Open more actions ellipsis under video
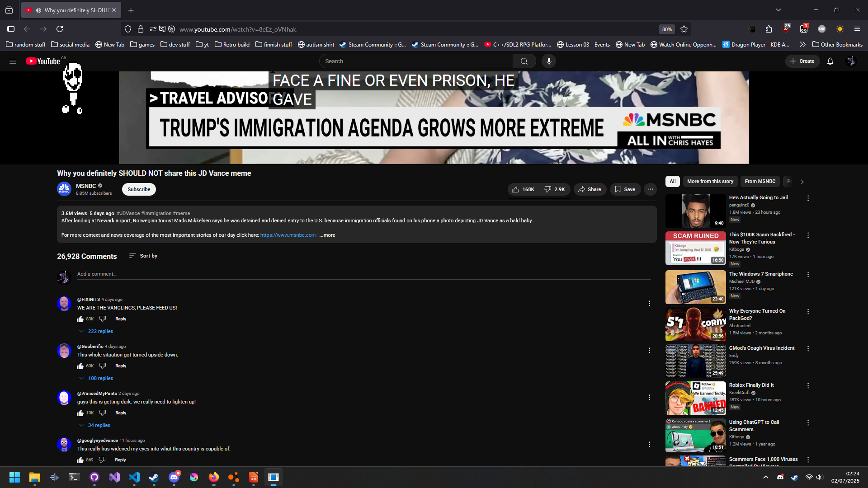Viewport: 868px width, 488px height. click(650, 189)
